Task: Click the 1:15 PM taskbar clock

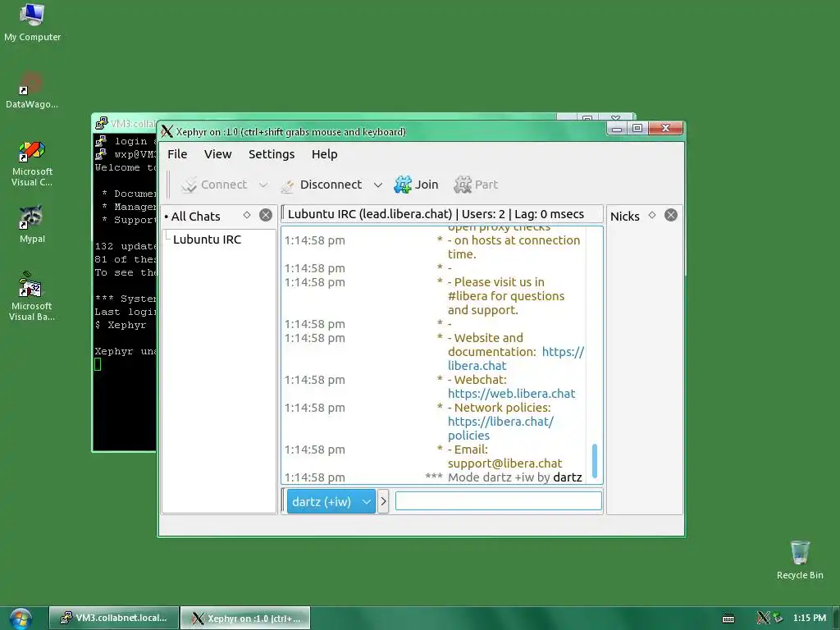Action: 810,618
